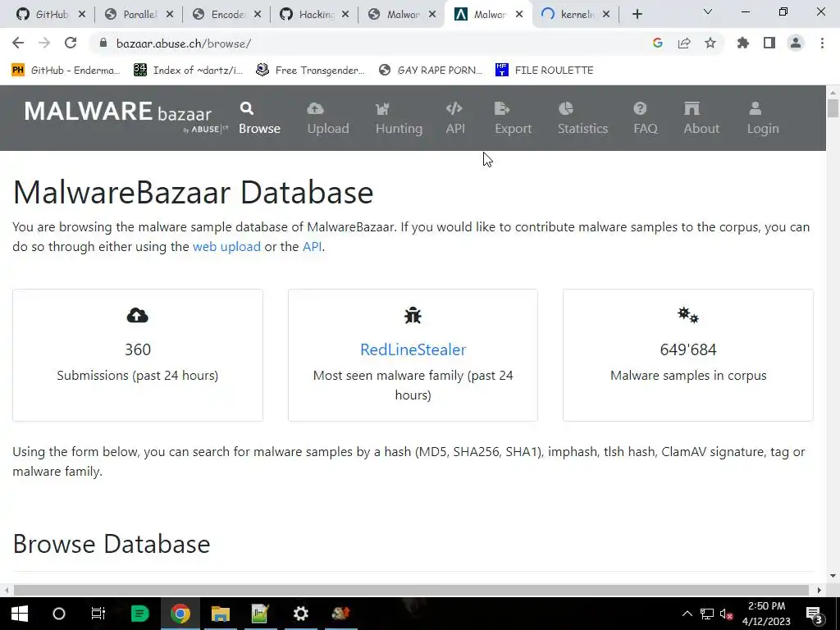Go to the Hunting section
The width and height of the screenshot is (840, 630).
tap(399, 118)
